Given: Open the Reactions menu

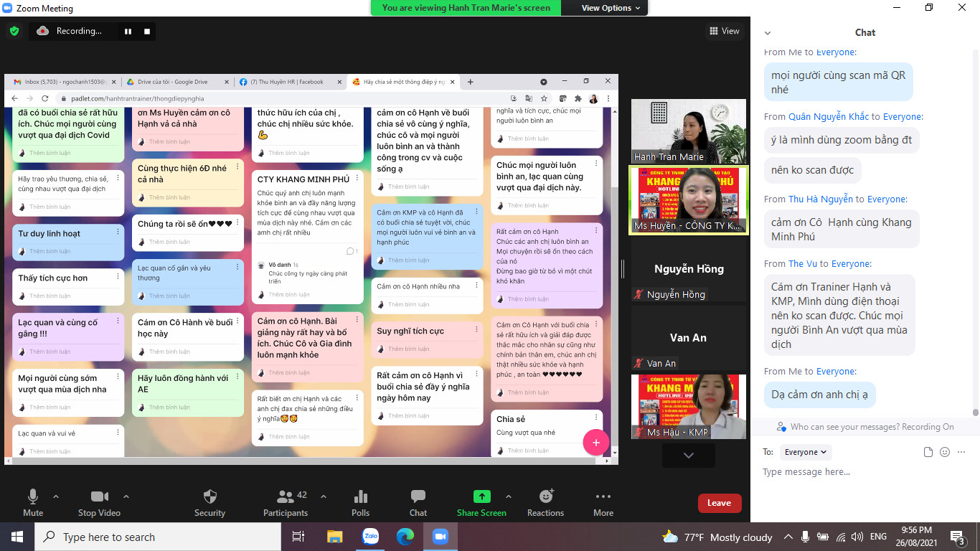Looking at the screenshot, I should tap(545, 496).
